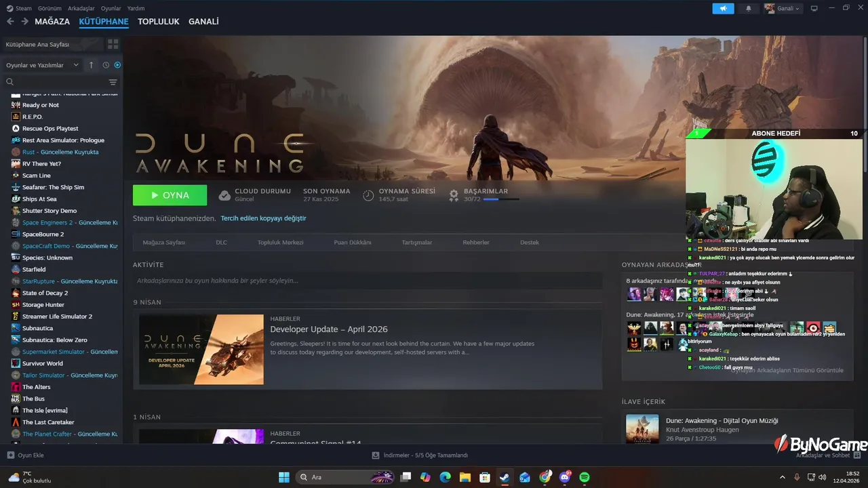
Task: Click Kütüphane Ana Sayfası button
Action: click(x=52, y=44)
